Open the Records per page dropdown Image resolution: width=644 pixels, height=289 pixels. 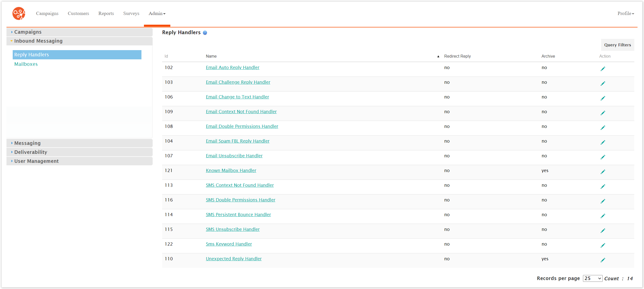[592, 278]
